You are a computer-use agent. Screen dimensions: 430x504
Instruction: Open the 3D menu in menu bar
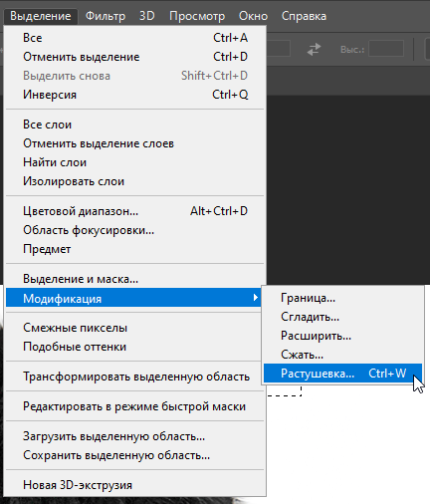pos(147,16)
